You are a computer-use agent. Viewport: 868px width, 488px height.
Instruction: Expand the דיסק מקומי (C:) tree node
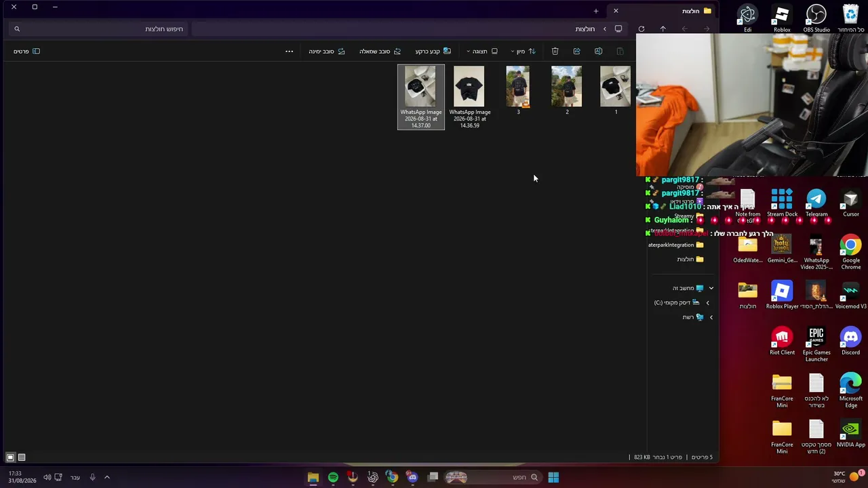[707, 303]
